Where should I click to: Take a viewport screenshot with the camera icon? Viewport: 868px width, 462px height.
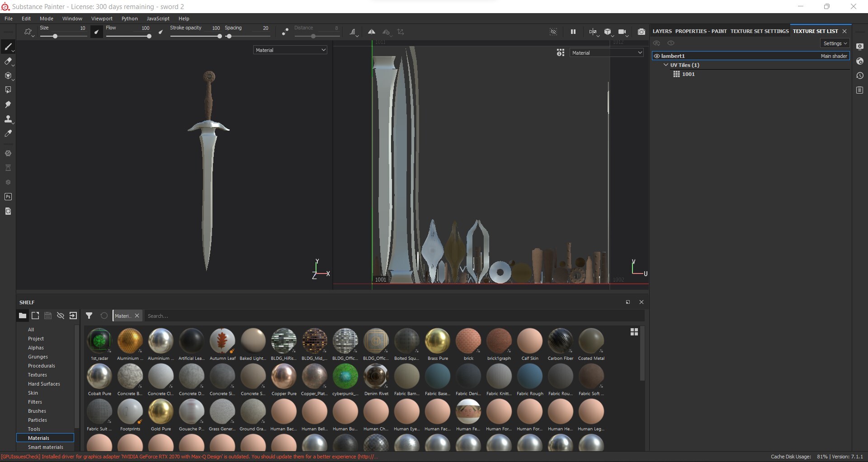pyautogui.click(x=642, y=32)
